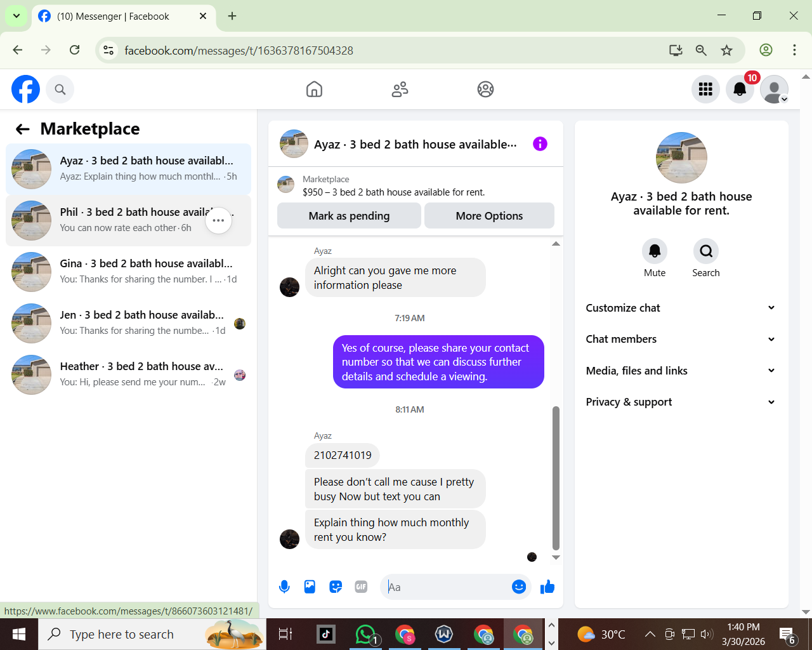This screenshot has width=812, height=650.
Task: Search in conversation magnifier icon
Action: [706, 251]
